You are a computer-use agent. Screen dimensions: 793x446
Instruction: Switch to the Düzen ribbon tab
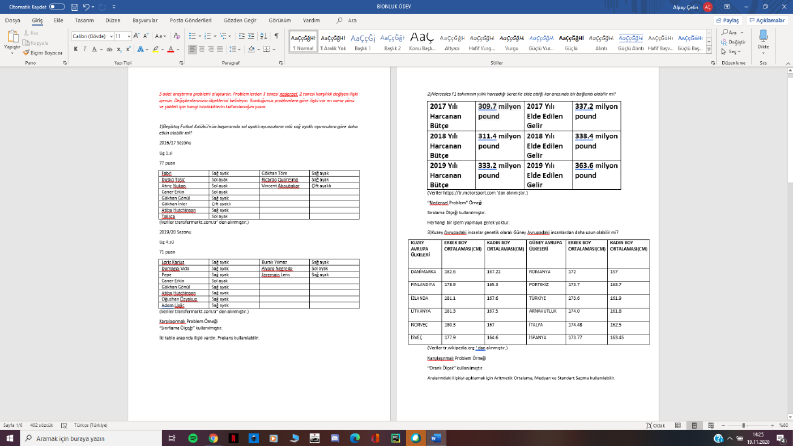[113, 20]
